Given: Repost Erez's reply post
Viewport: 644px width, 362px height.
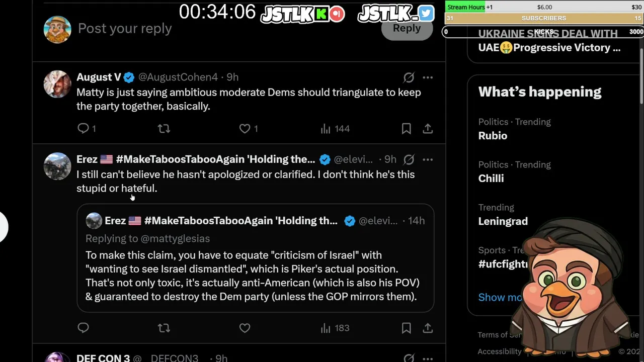Looking at the screenshot, I should (x=164, y=328).
